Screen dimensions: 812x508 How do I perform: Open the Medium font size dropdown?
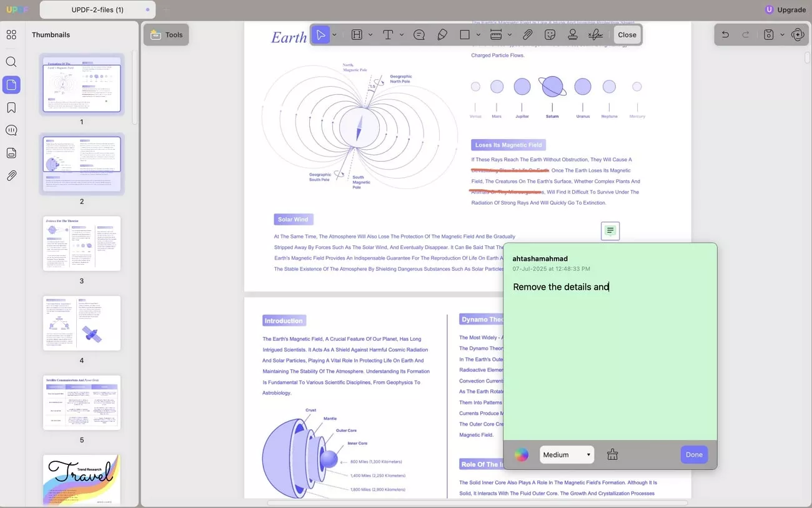click(567, 455)
